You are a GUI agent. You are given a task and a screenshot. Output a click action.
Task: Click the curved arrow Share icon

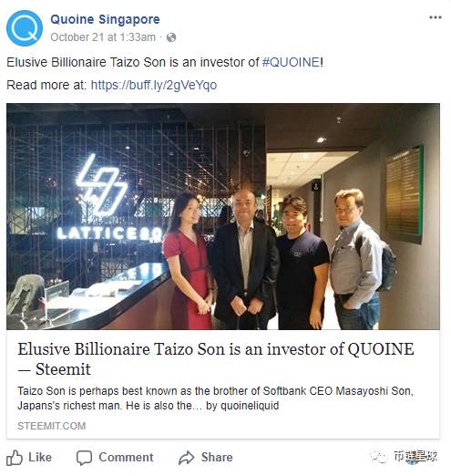coord(186,458)
